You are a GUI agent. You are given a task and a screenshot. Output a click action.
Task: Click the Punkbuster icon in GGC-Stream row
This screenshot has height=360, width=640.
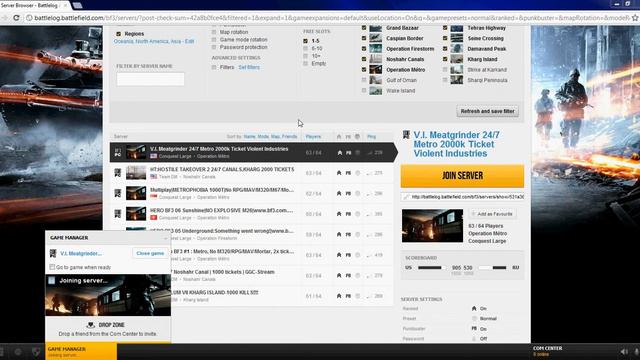[348, 276]
